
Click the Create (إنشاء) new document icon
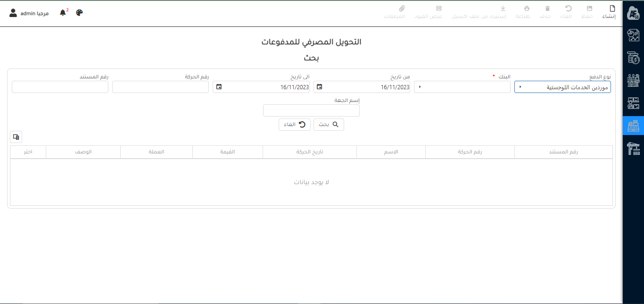point(612,8)
